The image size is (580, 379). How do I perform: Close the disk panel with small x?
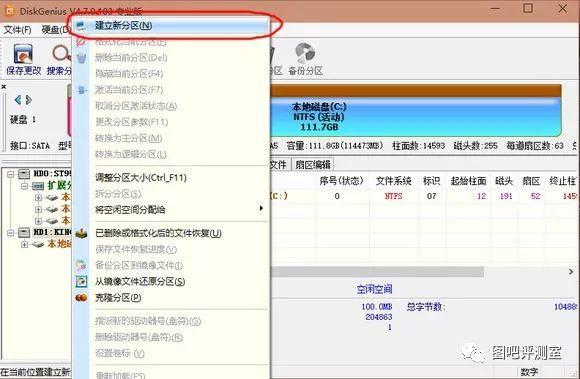click(x=4, y=87)
